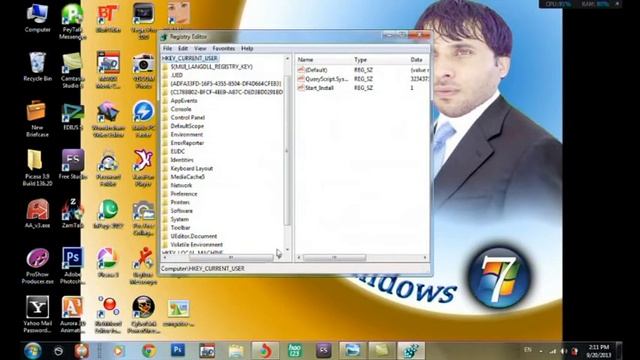Open the Computer desktop icon
The width and height of the screenshot is (640, 360).
(x=37, y=18)
